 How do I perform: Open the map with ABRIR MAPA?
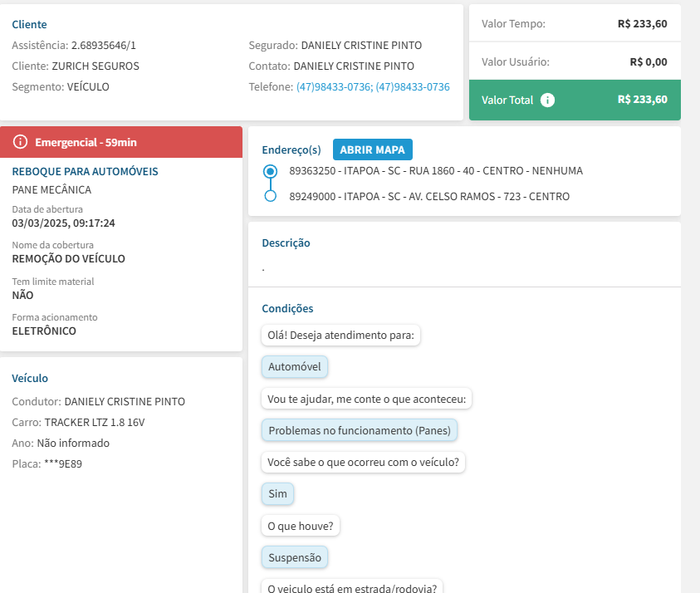coord(372,149)
